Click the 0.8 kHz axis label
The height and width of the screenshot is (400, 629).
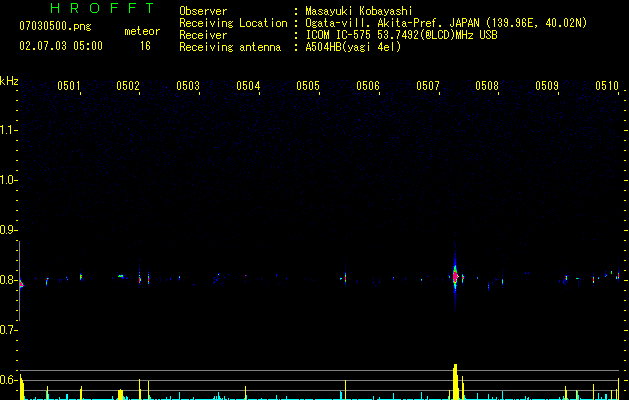click(8, 280)
